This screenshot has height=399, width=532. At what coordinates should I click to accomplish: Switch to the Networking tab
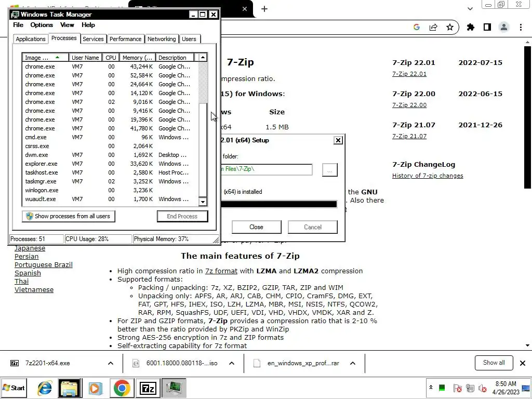pos(162,39)
